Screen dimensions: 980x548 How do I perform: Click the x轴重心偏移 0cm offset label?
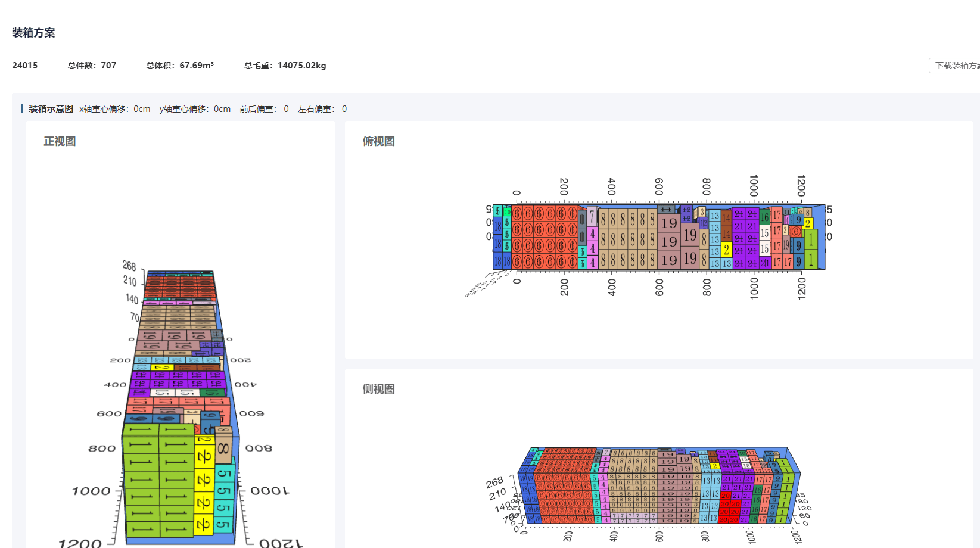tap(115, 109)
